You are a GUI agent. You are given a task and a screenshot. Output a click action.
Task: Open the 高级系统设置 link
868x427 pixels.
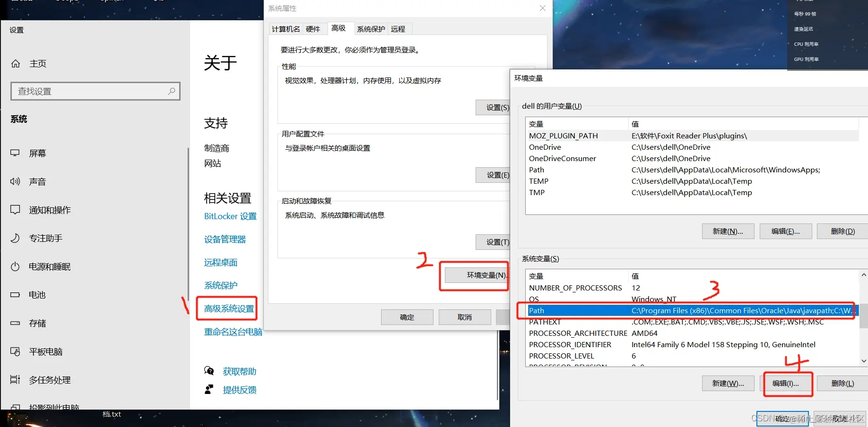click(x=229, y=308)
